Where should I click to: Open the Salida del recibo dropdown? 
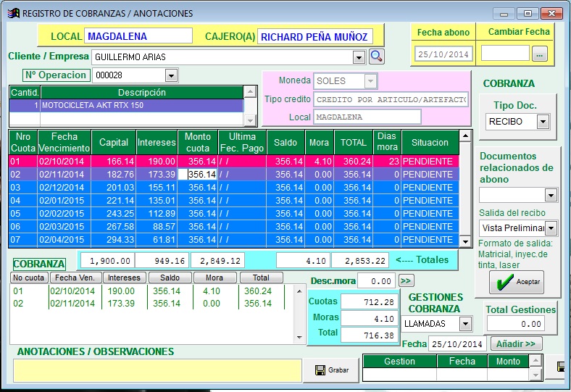(550, 228)
